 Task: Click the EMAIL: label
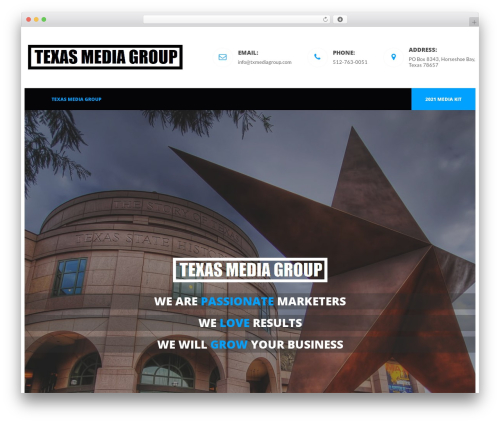tap(248, 53)
